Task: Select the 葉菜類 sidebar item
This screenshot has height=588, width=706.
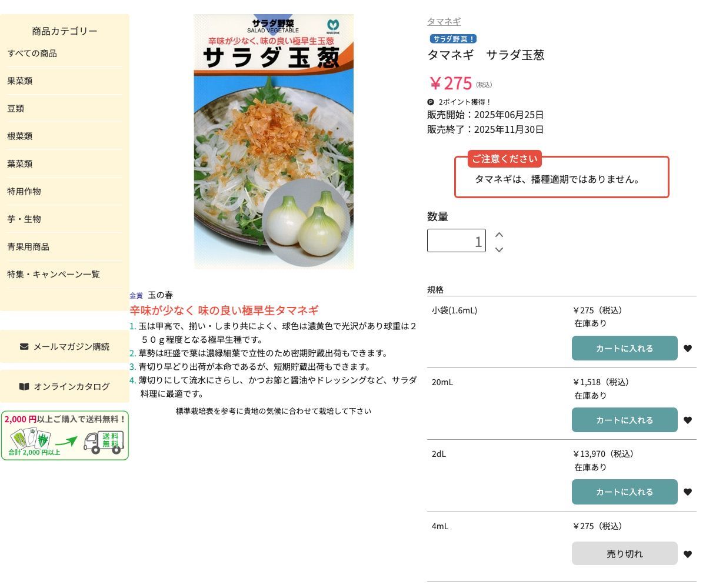Action: (x=20, y=163)
